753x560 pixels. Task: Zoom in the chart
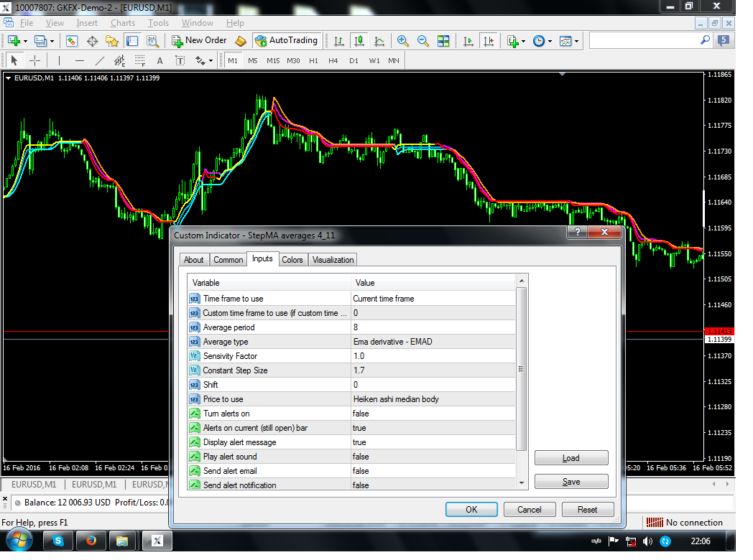[x=402, y=41]
